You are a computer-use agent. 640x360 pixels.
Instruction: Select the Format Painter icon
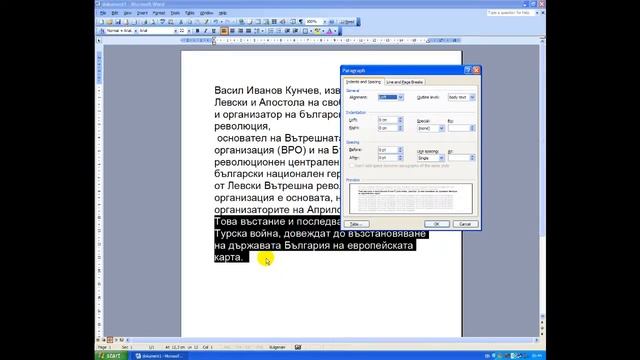(207, 22)
